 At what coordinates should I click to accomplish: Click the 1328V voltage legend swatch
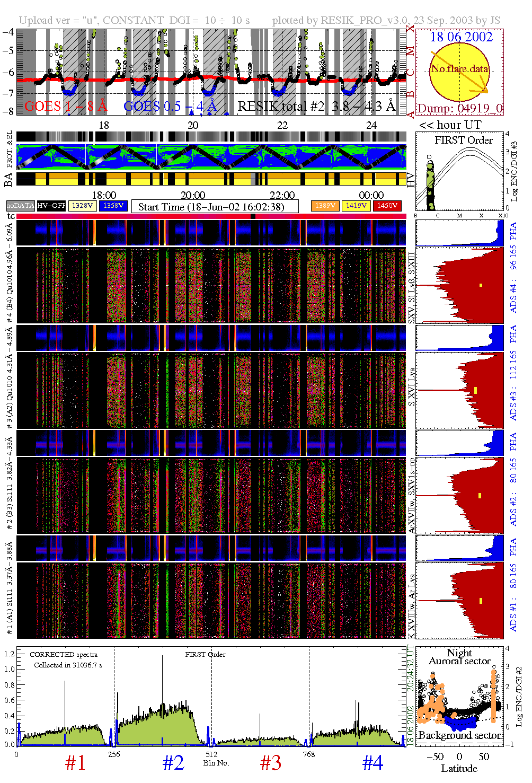click(83, 206)
